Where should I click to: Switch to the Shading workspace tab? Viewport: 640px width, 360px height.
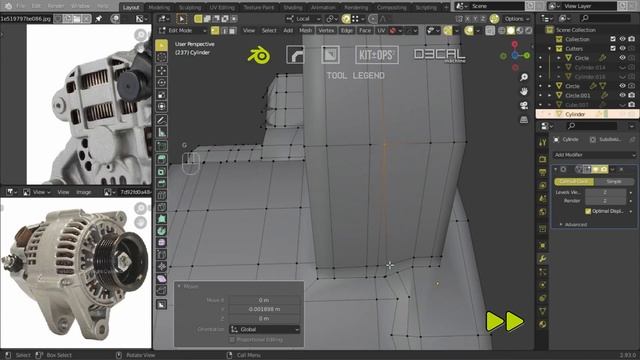coord(293,7)
